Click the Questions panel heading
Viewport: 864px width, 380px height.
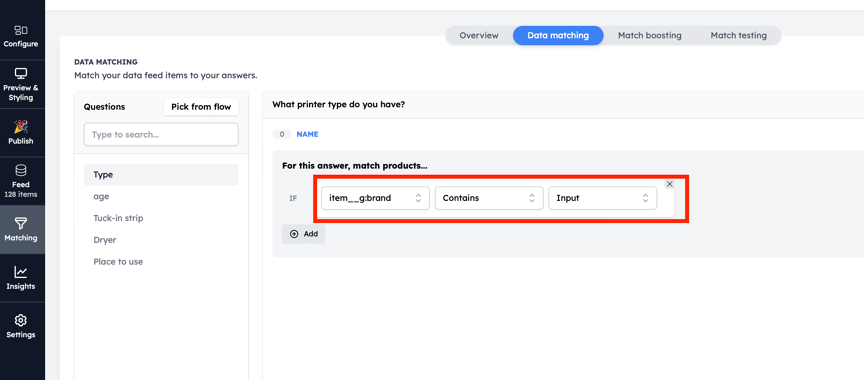pyautogui.click(x=104, y=107)
